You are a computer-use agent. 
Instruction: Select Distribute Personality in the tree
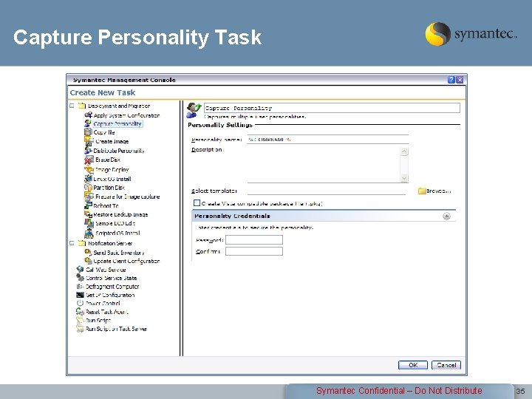(x=119, y=151)
